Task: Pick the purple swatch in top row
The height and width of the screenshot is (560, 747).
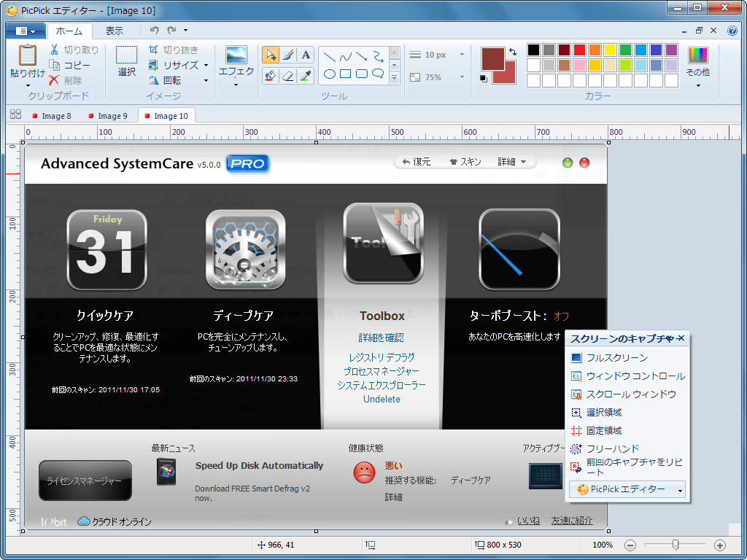Action: 671,50
